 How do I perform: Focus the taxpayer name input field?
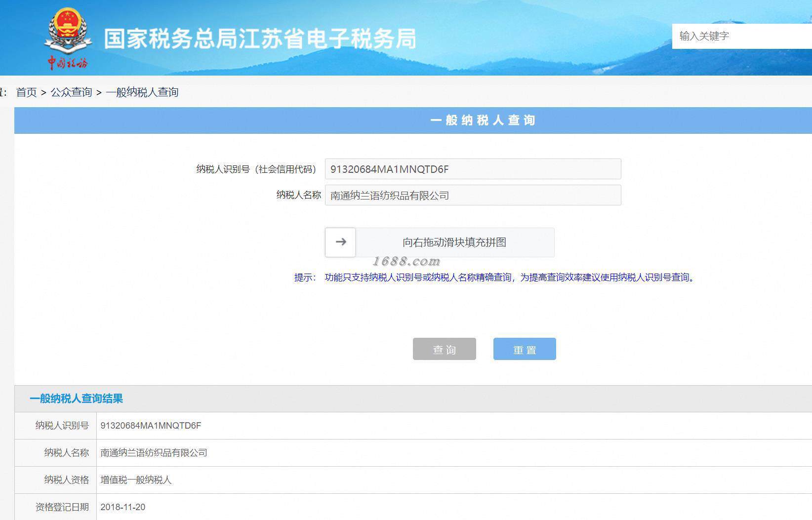coord(473,195)
